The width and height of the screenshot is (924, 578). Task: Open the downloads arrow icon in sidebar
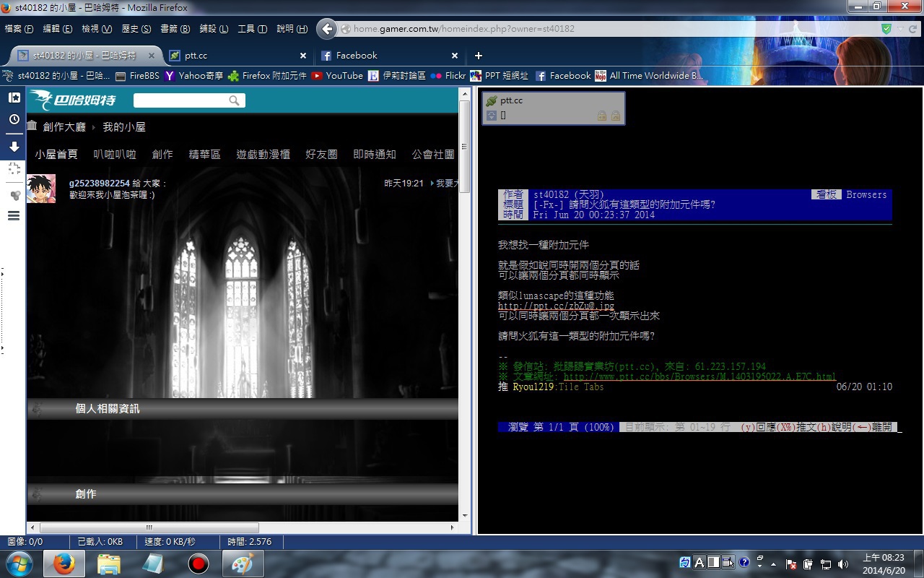pyautogui.click(x=14, y=147)
